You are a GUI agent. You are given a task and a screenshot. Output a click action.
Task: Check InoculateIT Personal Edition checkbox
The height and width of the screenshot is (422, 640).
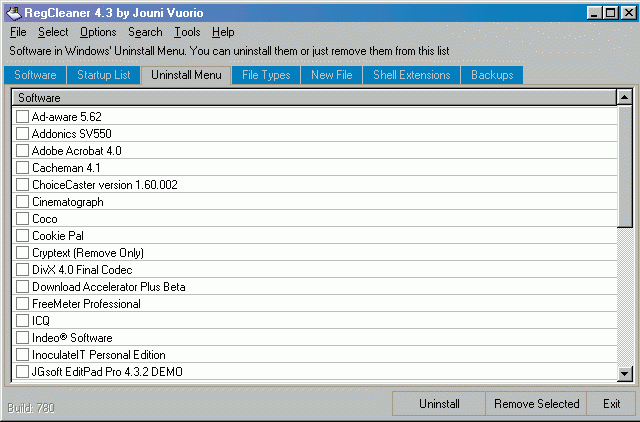22,355
